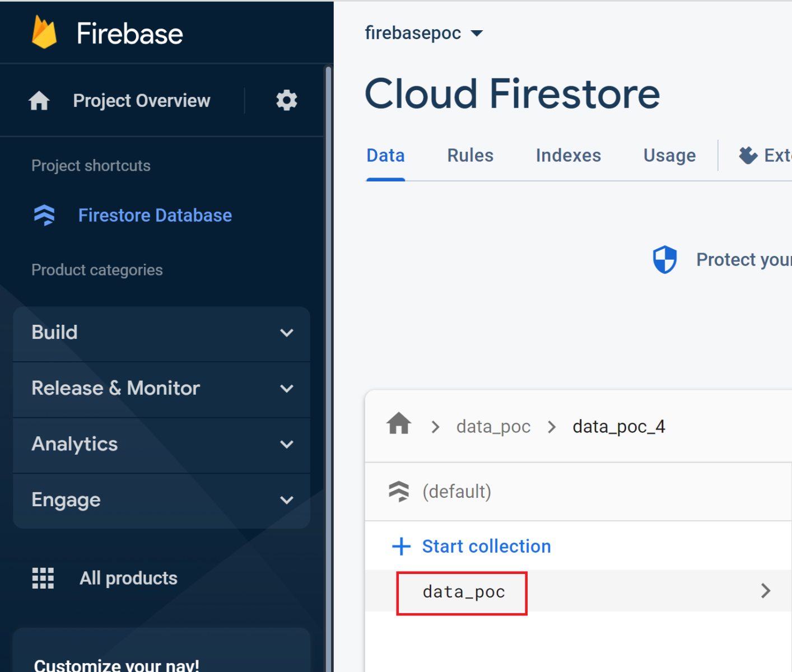The height and width of the screenshot is (672, 792).
Task: Click data_poc in the breadcrumb path
Action: click(x=493, y=427)
